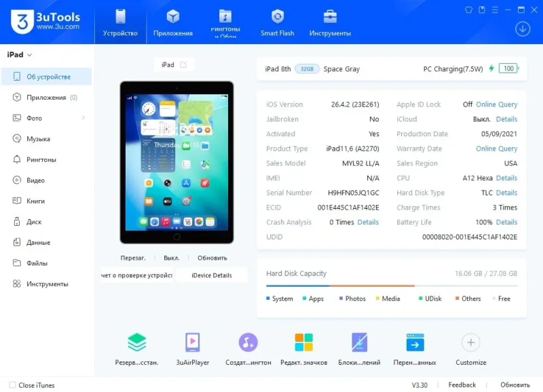This screenshot has height=392, width=543.
Task: Open the Рингтоны и Обои tab
Action: [x=225, y=23]
